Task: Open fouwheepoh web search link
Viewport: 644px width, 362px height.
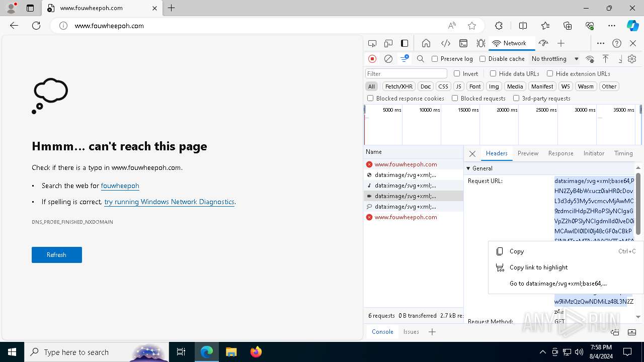Action: coord(120,186)
